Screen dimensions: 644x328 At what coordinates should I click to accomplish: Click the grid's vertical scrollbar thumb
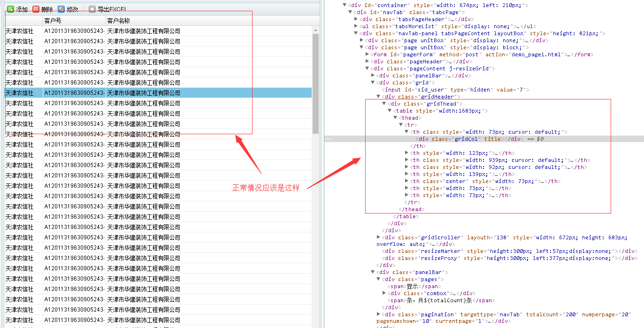[x=315, y=83]
